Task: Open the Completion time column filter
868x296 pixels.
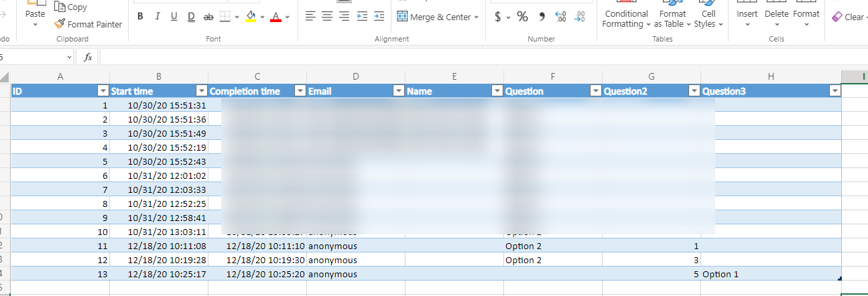Action: tap(300, 91)
